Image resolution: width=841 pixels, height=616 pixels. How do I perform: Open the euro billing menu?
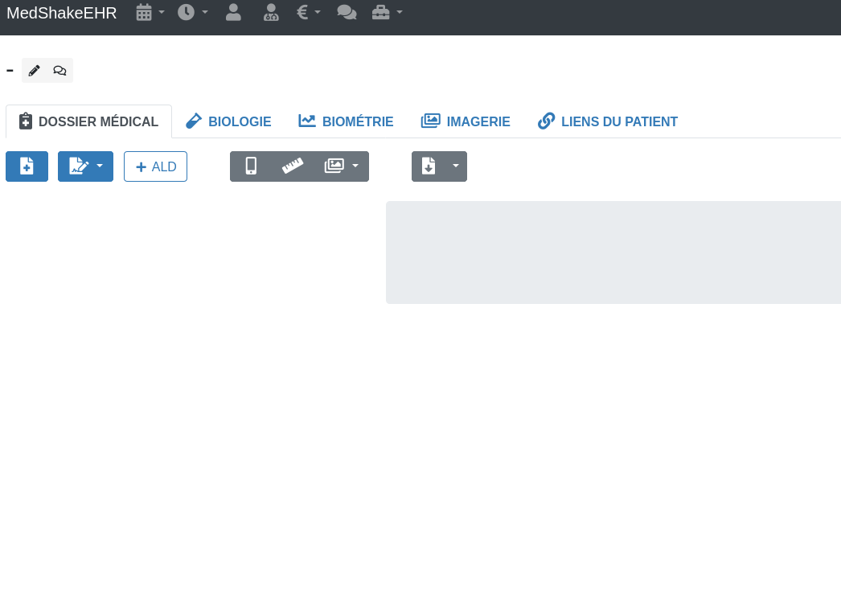coord(308,12)
